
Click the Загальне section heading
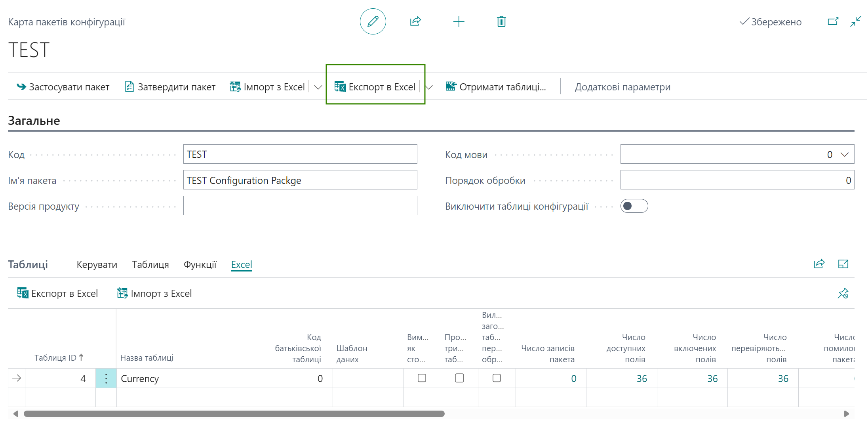34,120
